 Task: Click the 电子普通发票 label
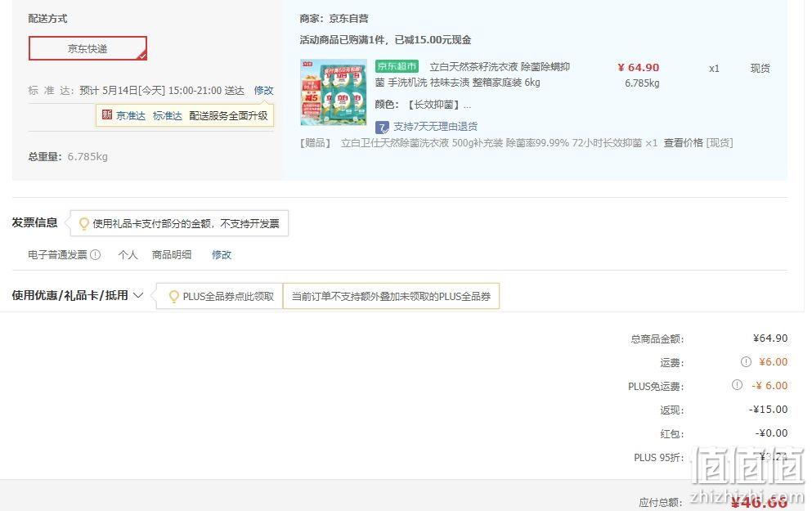tap(57, 255)
